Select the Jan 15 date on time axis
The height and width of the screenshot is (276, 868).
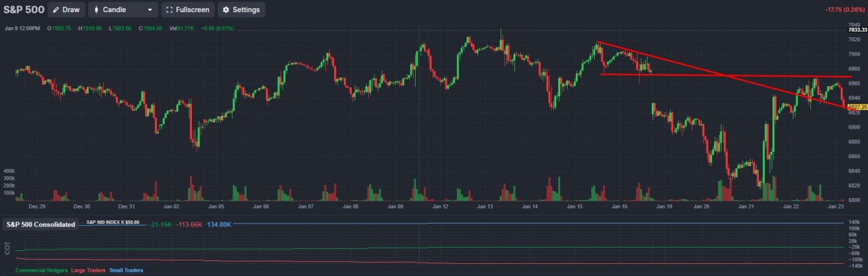576,205
